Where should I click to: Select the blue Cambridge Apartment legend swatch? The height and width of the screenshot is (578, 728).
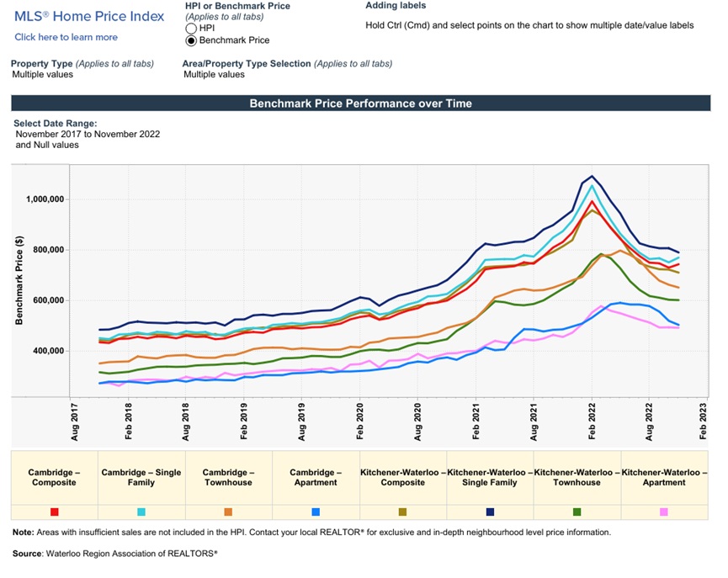coord(315,512)
